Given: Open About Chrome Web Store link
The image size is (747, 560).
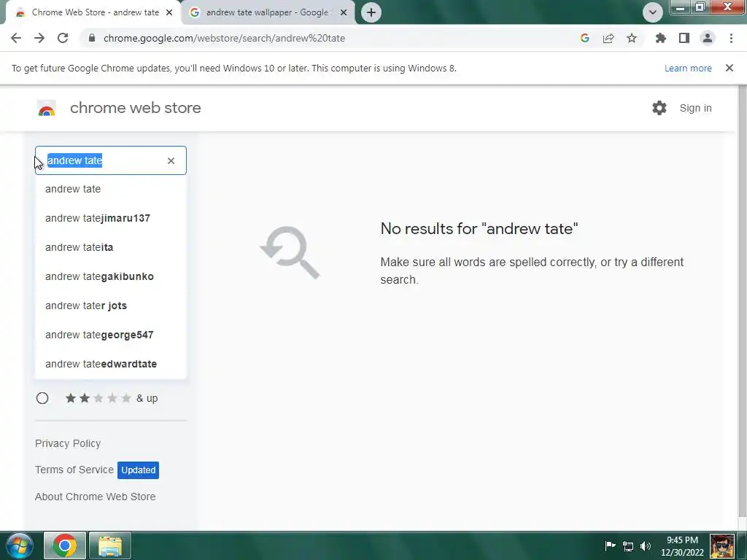Looking at the screenshot, I should [x=96, y=497].
